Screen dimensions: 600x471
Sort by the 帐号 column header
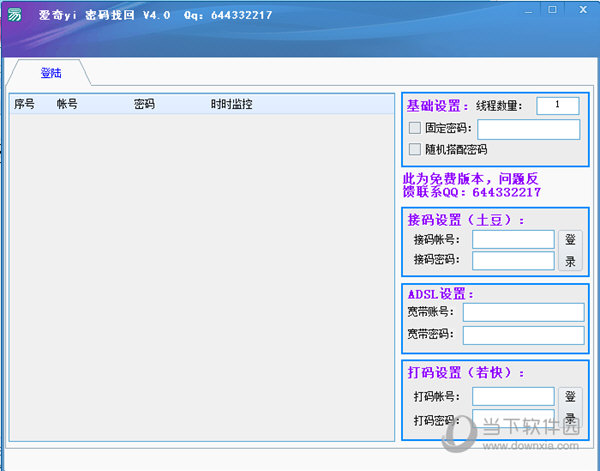pos(68,103)
